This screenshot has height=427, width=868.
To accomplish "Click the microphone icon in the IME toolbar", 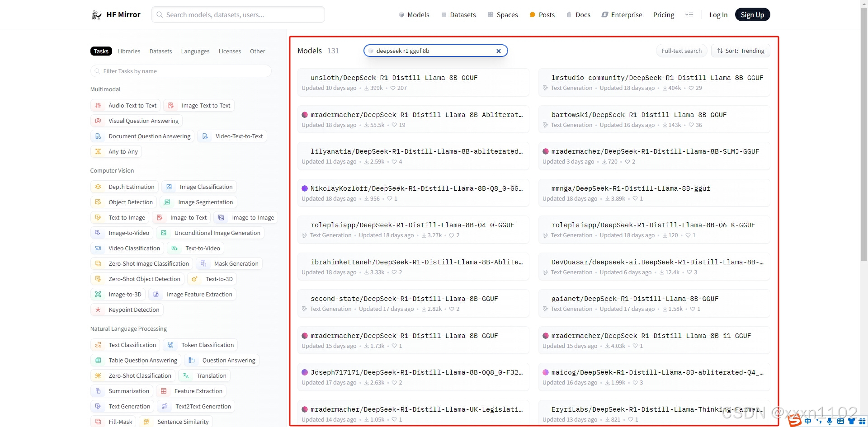I will click(x=830, y=421).
